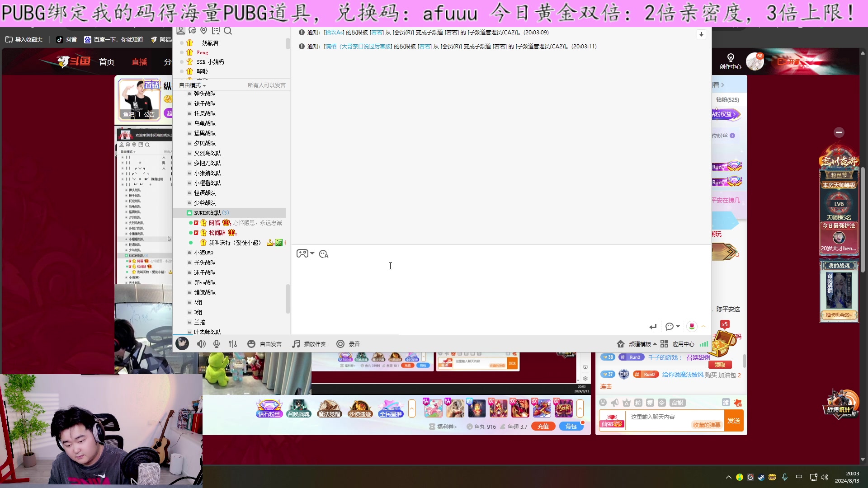
Task: Toggle 自由发言 free speech mode
Action: (x=264, y=344)
